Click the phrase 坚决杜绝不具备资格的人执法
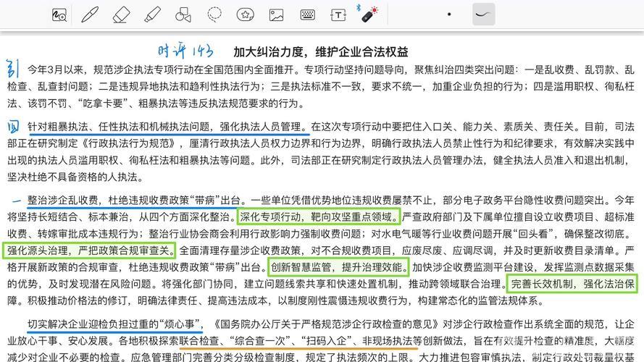This screenshot has width=644, height=362. (72, 177)
